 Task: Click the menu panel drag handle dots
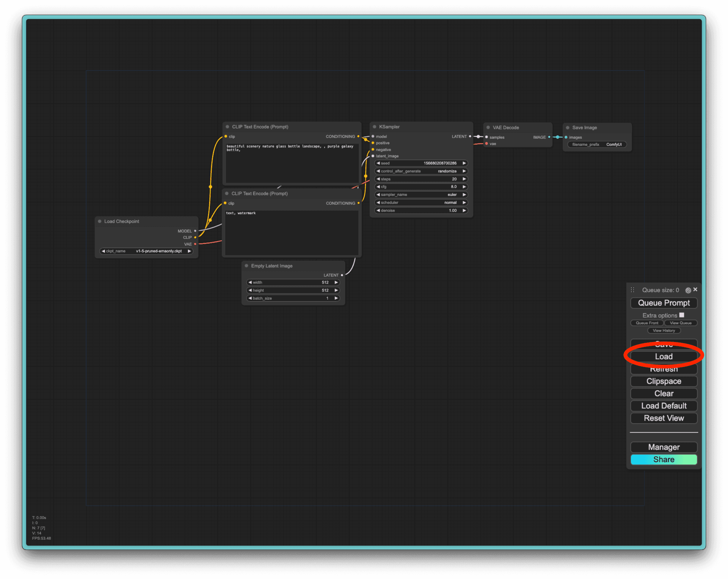632,290
